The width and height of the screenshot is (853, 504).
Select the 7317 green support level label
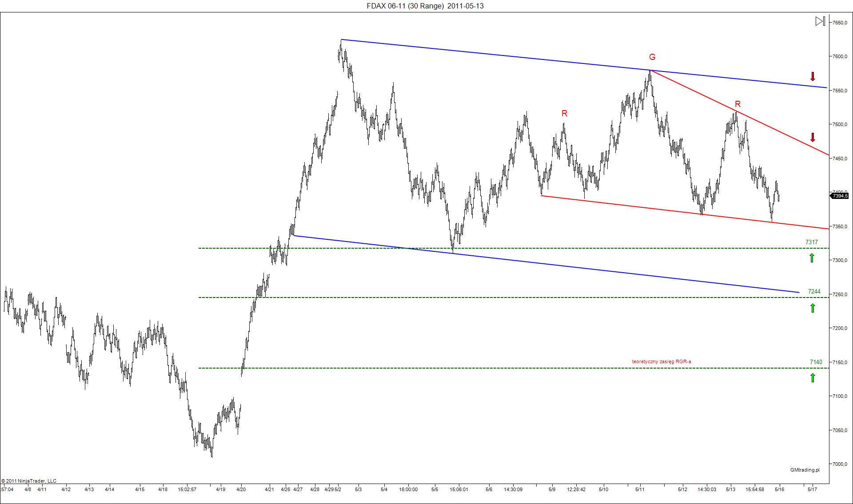(x=811, y=242)
